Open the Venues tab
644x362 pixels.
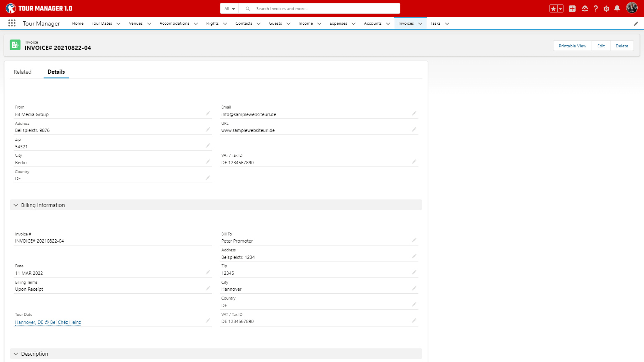click(x=136, y=23)
